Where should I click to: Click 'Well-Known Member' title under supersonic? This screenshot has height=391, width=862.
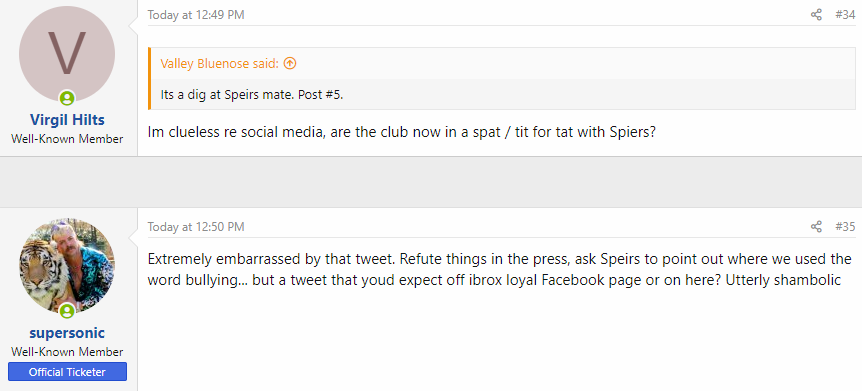(67, 351)
